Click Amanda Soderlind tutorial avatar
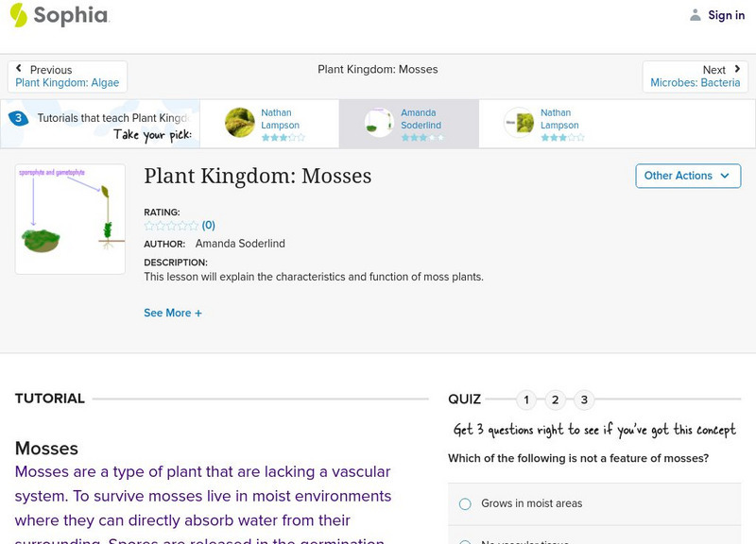 click(x=379, y=123)
